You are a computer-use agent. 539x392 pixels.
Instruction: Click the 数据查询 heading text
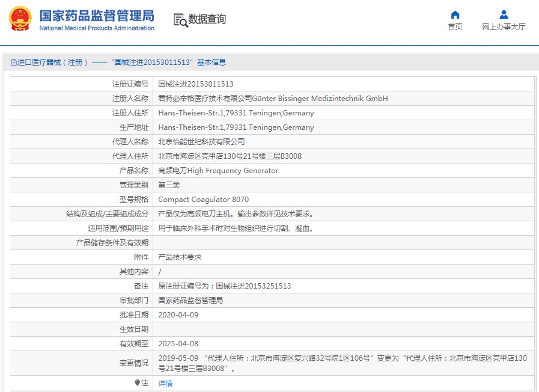(207, 19)
